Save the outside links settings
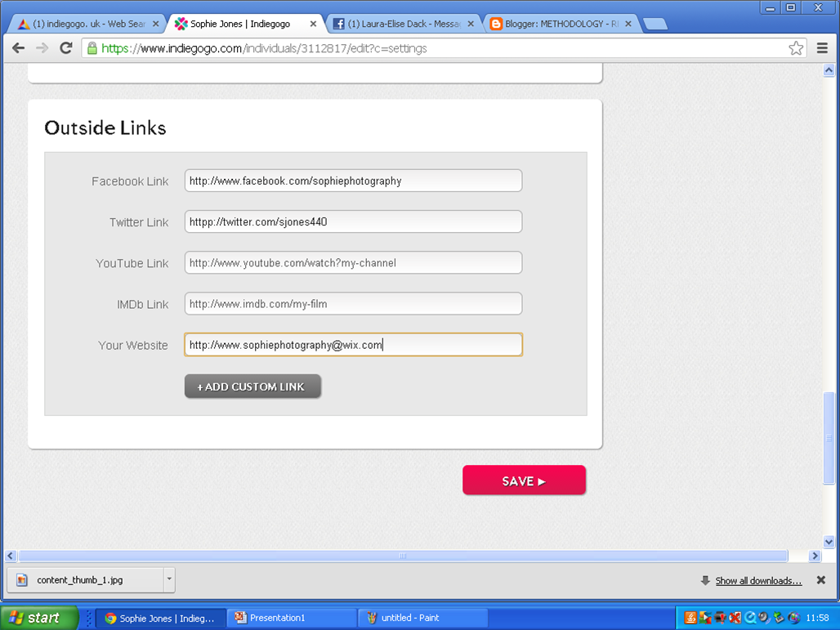 tap(524, 480)
